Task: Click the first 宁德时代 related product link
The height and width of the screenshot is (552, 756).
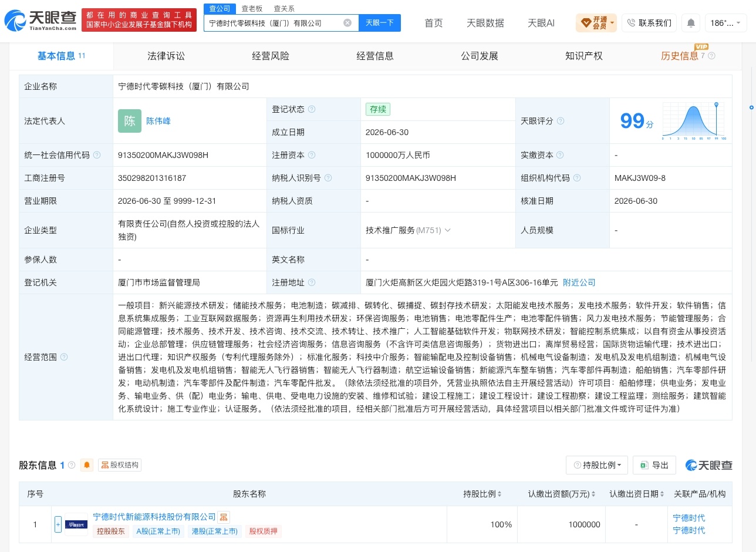Action: tap(689, 518)
